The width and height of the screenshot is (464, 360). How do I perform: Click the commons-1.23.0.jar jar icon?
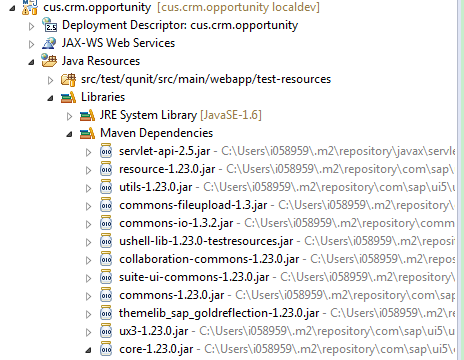pos(106,295)
